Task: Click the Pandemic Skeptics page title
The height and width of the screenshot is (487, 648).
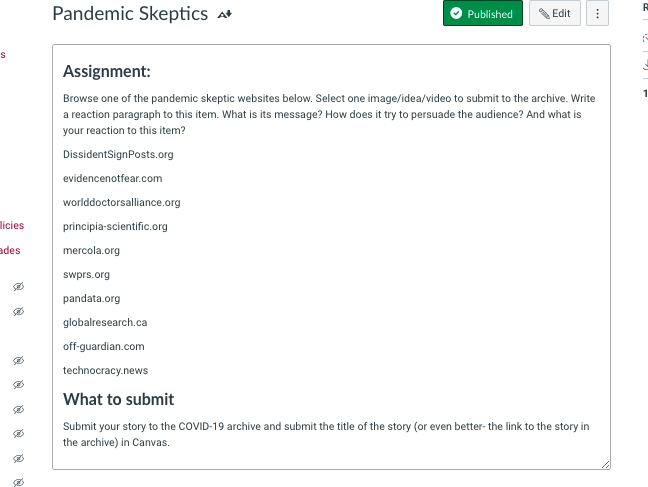Action: tap(130, 14)
